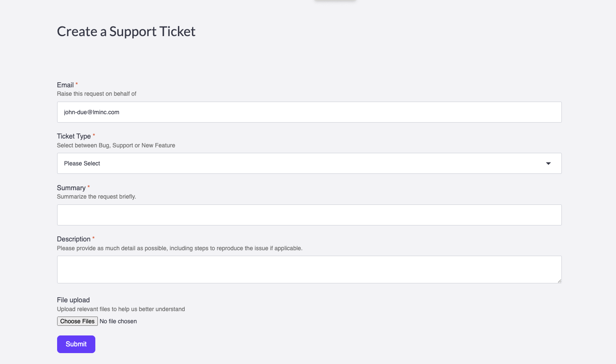The width and height of the screenshot is (616, 364).
Task: Select the 'Please Select' placeholder text
Action: pos(82,163)
